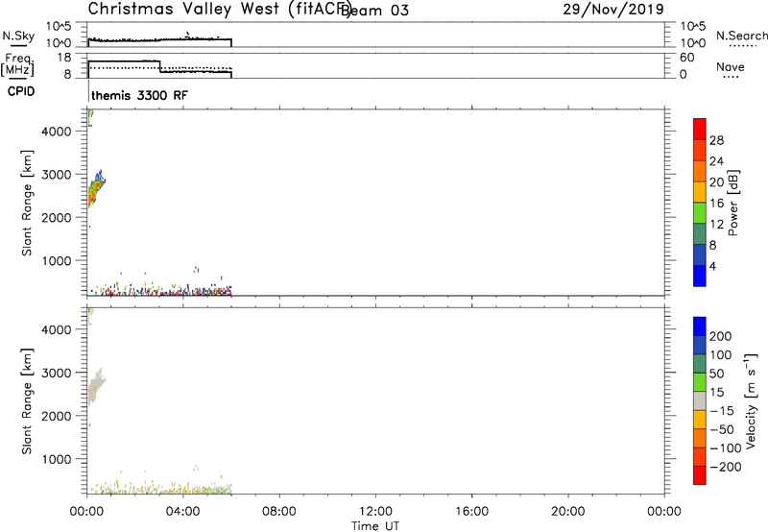Select the N.Sky legend label
Viewport: 768px width, 532px height.
[18, 36]
